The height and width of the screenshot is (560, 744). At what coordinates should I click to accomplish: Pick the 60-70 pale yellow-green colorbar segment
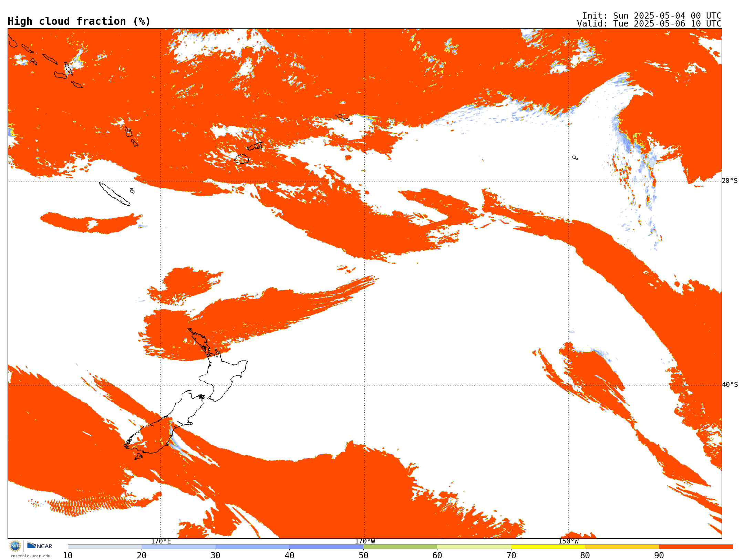[x=474, y=547]
